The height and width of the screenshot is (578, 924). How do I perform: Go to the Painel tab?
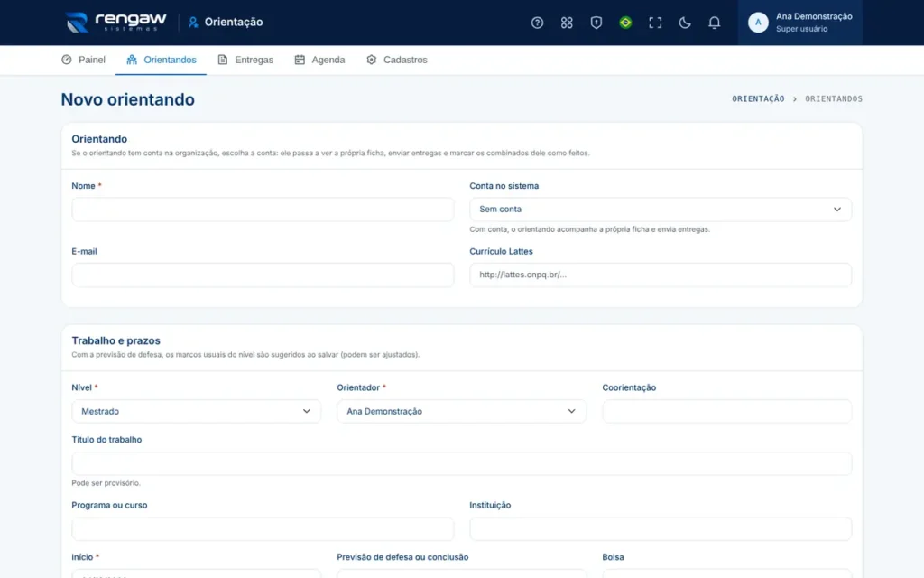point(83,60)
